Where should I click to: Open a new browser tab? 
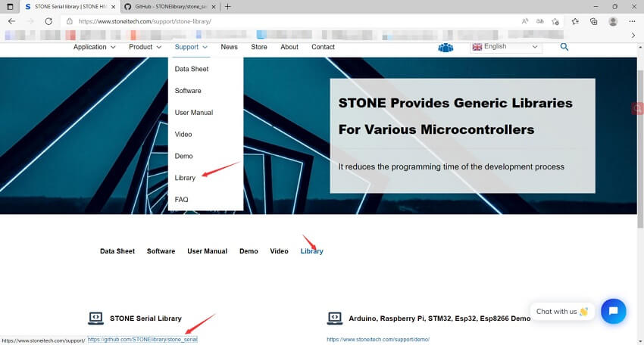click(227, 7)
